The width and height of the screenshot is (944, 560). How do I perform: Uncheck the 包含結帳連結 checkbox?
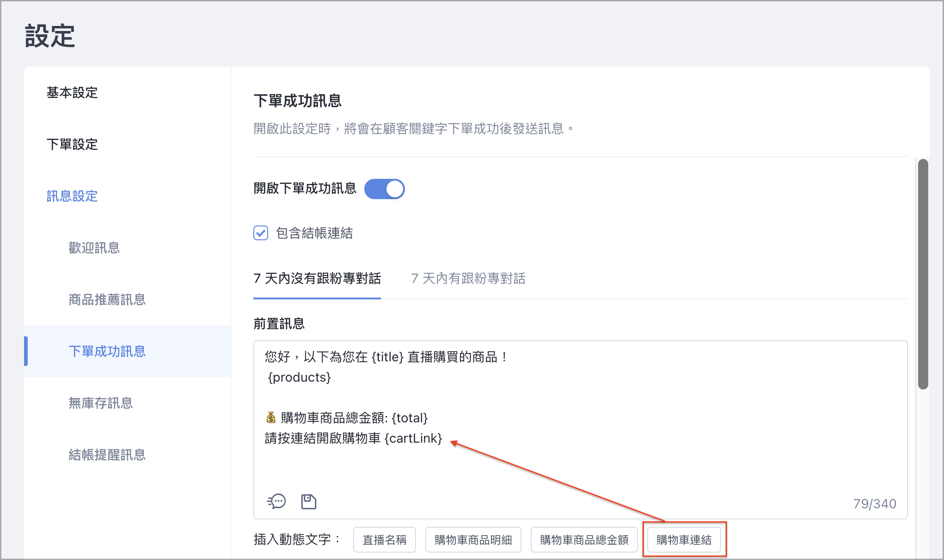click(261, 233)
